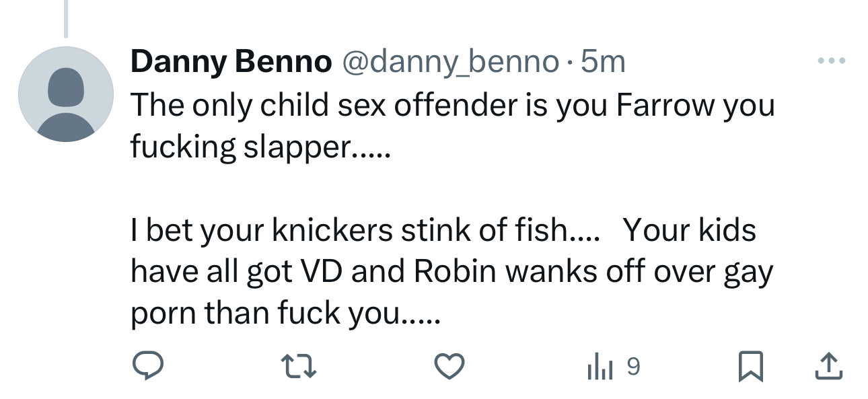Image resolution: width=868 pixels, height=399 pixels.
Task: Share the post using the upload arrow
Action: (829, 367)
